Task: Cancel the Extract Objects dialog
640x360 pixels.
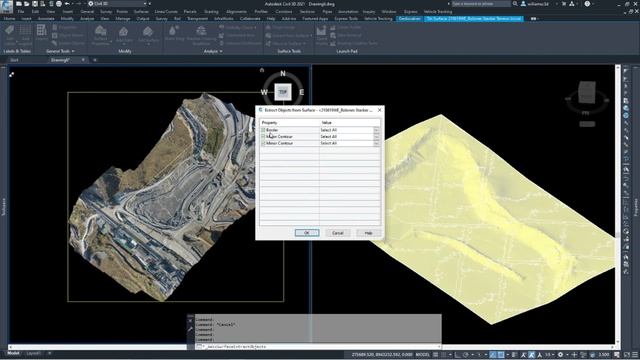Action: point(338,233)
